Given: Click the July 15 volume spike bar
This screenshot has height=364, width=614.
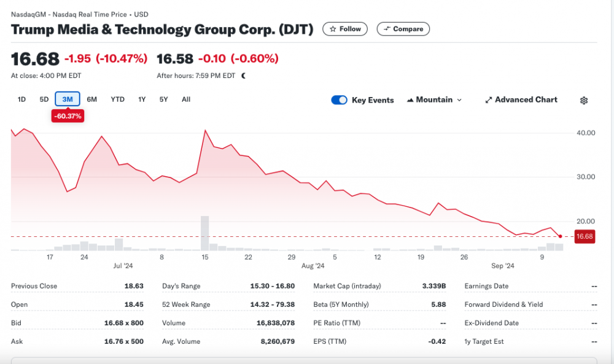Looking at the screenshot, I should click(x=204, y=233).
